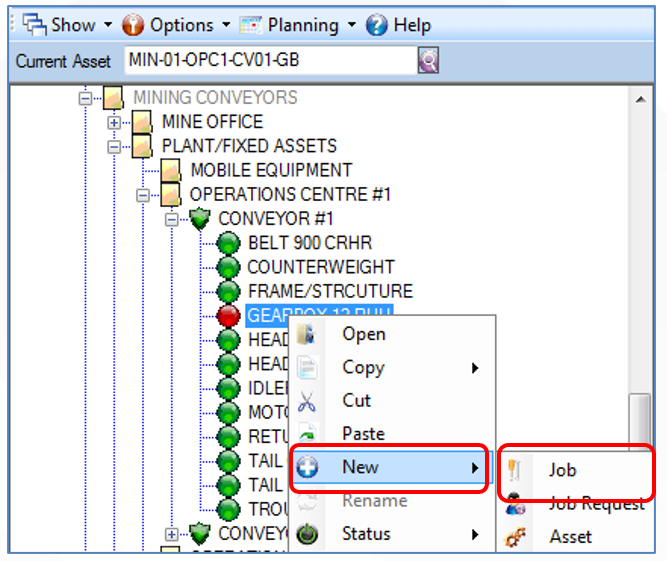This screenshot has width=667, height=561.
Task: Click the green shield icon of CONVEYOR #1
Action: point(200,218)
